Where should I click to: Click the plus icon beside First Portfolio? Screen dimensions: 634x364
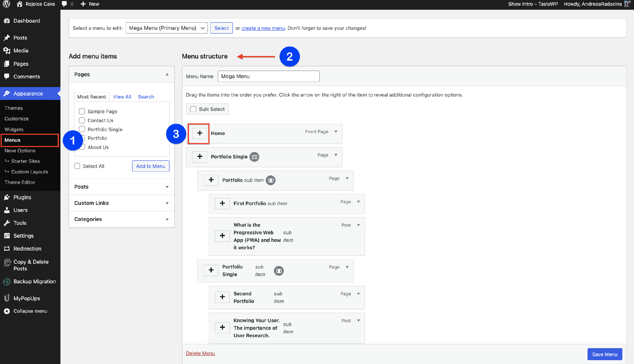pyautogui.click(x=222, y=203)
